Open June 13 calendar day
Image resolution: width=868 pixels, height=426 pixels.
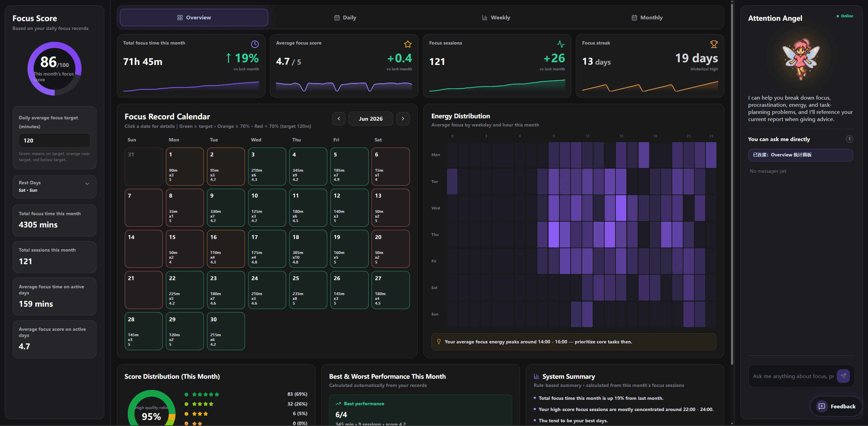tap(390, 208)
